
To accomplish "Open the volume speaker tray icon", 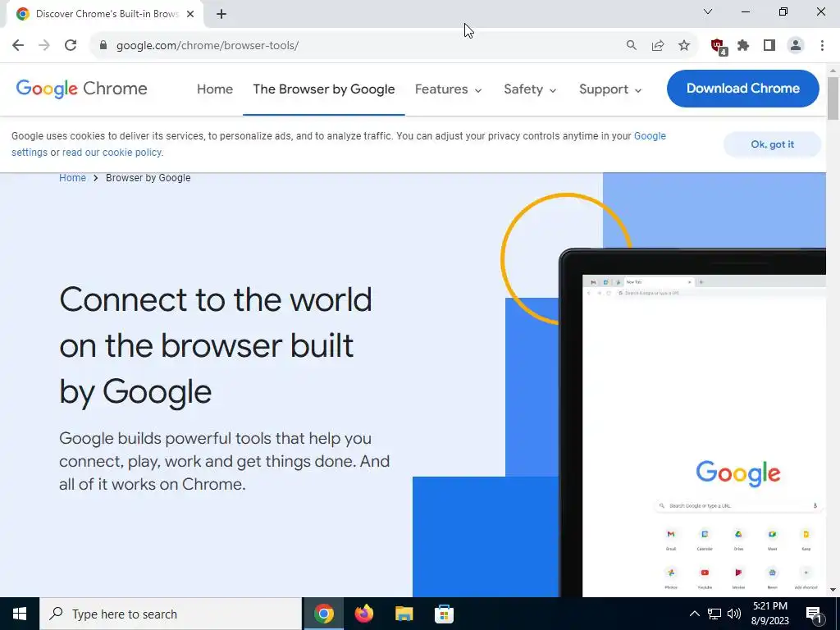I will click(x=734, y=614).
